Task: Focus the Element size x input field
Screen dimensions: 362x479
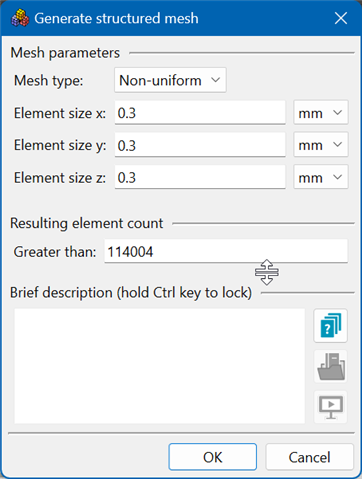Action: click(200, 113)
